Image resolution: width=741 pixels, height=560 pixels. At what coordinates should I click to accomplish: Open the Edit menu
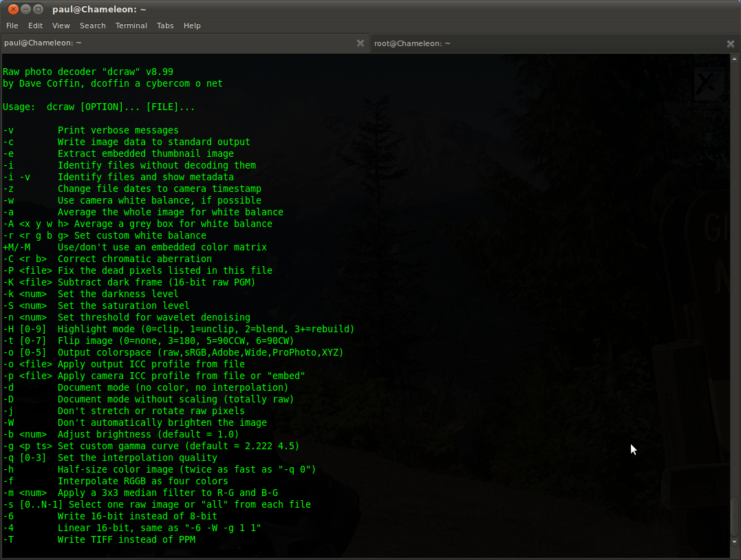coord(36,25)
